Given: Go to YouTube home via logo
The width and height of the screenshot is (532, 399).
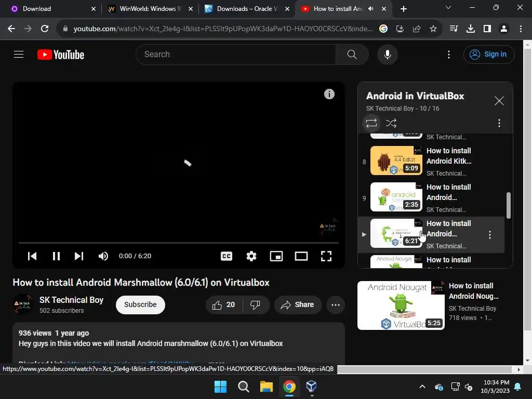Looking at the screenshot, I should pyautogui.click(x=61, y=55).
